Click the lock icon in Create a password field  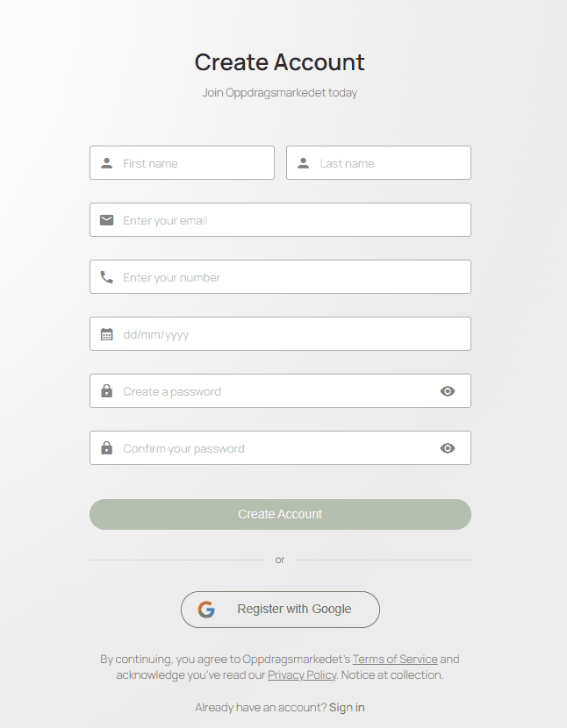(x=107, y=391)
